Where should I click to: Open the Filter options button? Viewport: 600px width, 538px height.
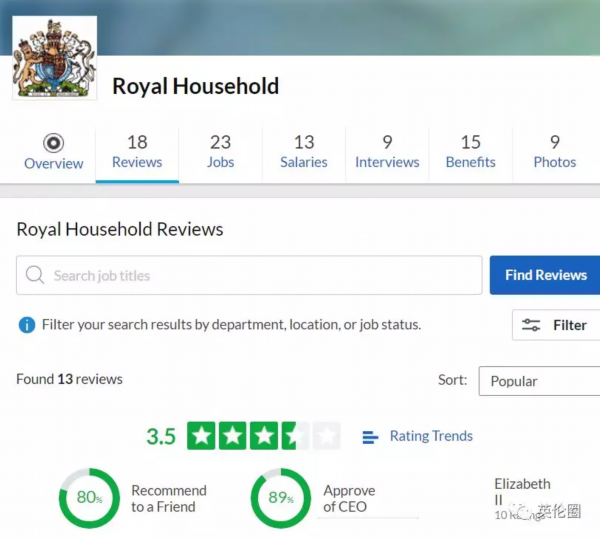556,325
